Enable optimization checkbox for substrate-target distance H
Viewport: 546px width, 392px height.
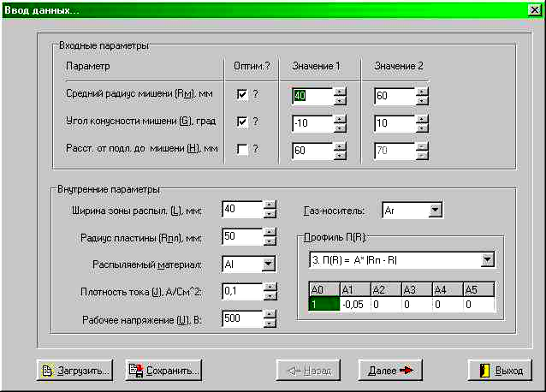tap(242, 149)
